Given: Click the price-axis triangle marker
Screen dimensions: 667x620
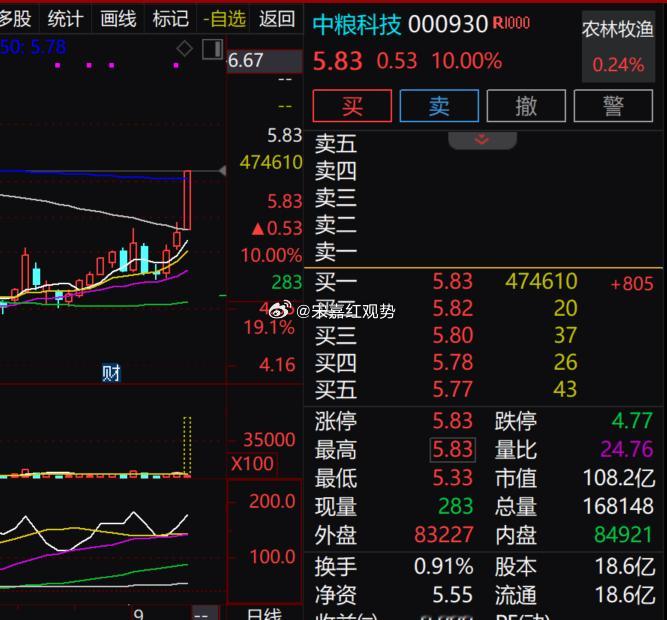Looking at the screenshot, I should (222, 171).
